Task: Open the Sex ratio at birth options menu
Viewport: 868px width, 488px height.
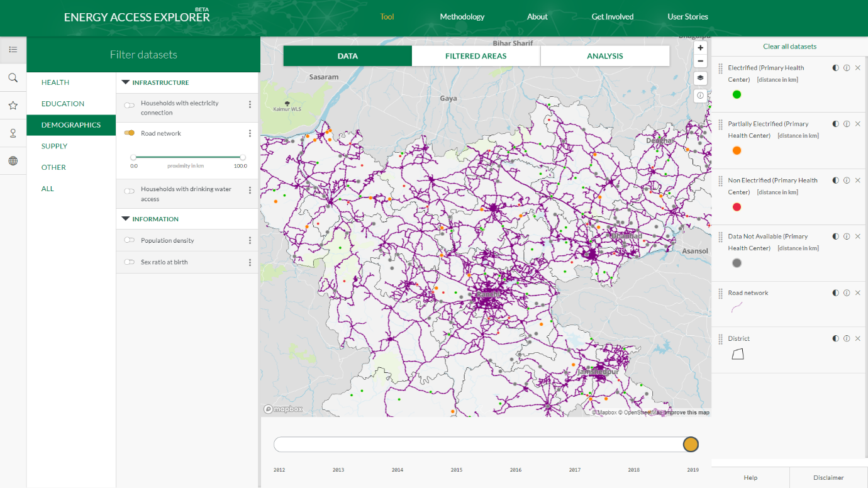Action: tap(250, 262)
